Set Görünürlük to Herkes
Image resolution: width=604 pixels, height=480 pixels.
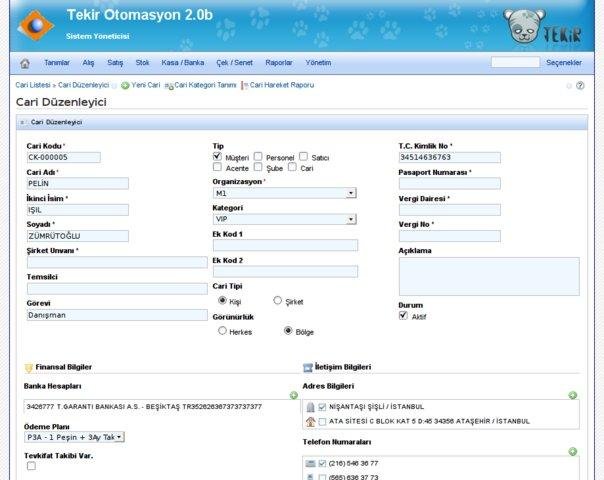pos(222,331)
